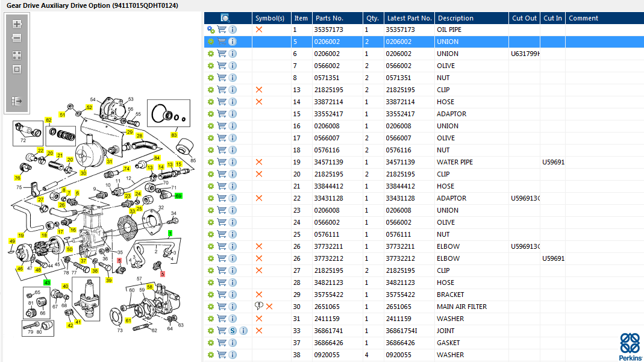Select green callout 69 in diagram

click(x=178, y=196)
